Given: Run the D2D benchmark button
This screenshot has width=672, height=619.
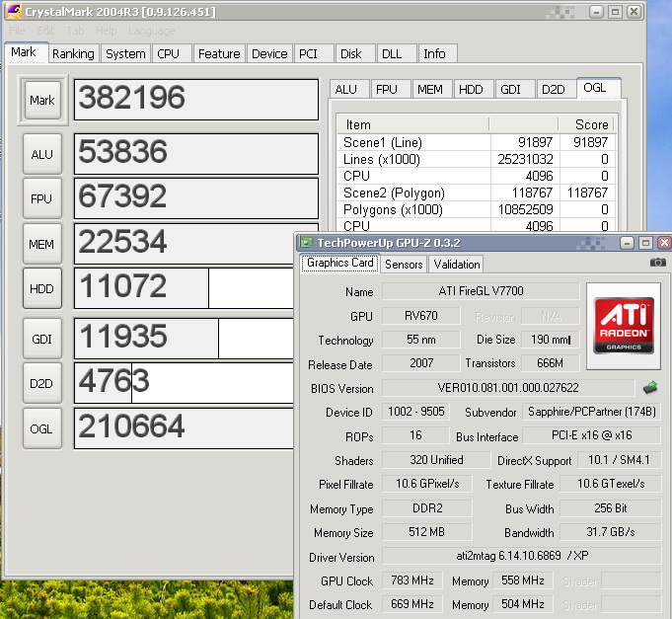Looking at the screenshot, I should coord(42,383).
